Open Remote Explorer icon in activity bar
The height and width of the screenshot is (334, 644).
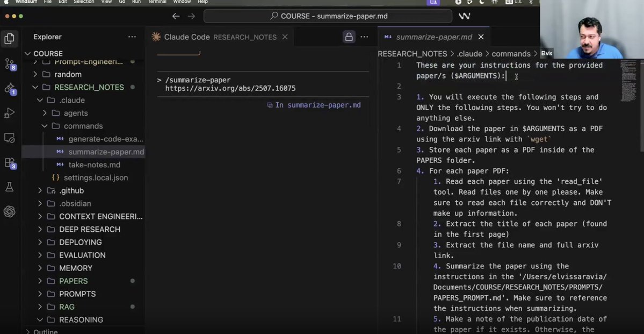9,138
